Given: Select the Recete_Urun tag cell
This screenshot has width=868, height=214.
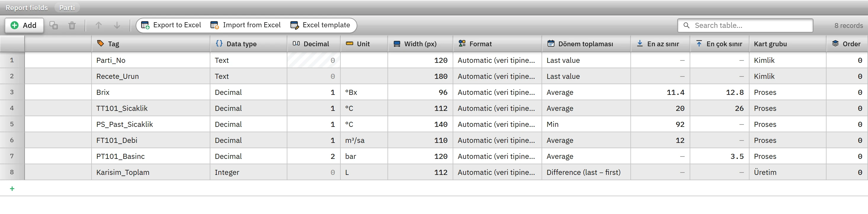Looking at the screenshot, I should coord(151,76).
